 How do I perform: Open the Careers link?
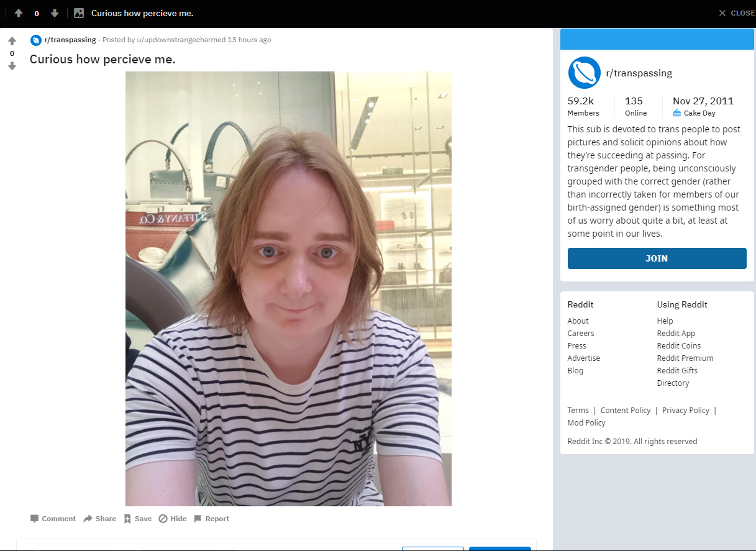(581, 334)
